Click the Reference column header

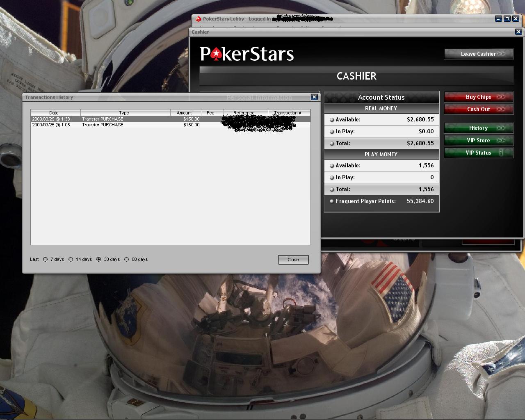pos(245,113)
